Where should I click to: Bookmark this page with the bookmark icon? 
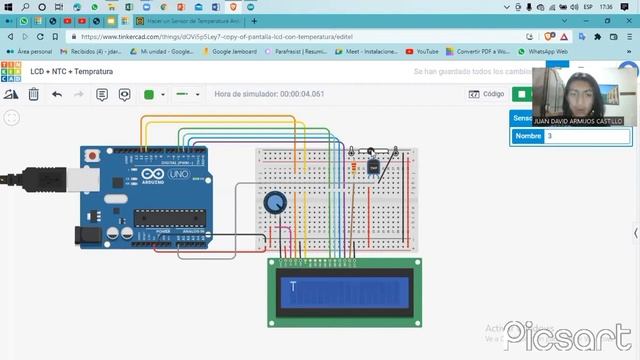[x=55, y=37]
